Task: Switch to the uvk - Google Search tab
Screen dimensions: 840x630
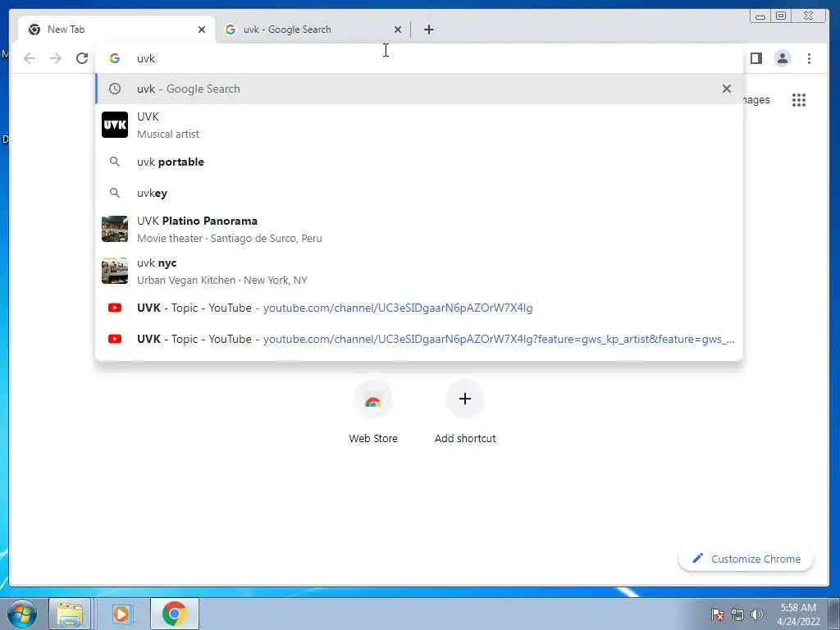Action: (x=313, y=30)
